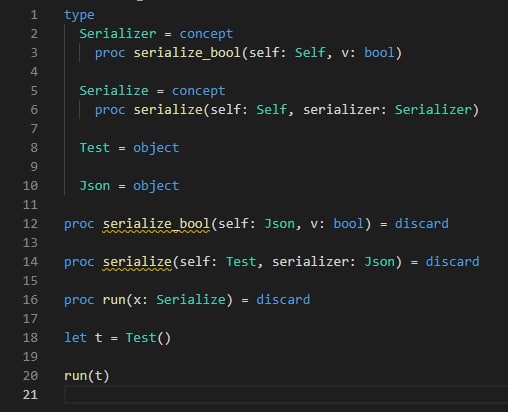Screen dimensions: 508x412
Task: Click 'run' proc name on line 16
Action: [114, 300]
